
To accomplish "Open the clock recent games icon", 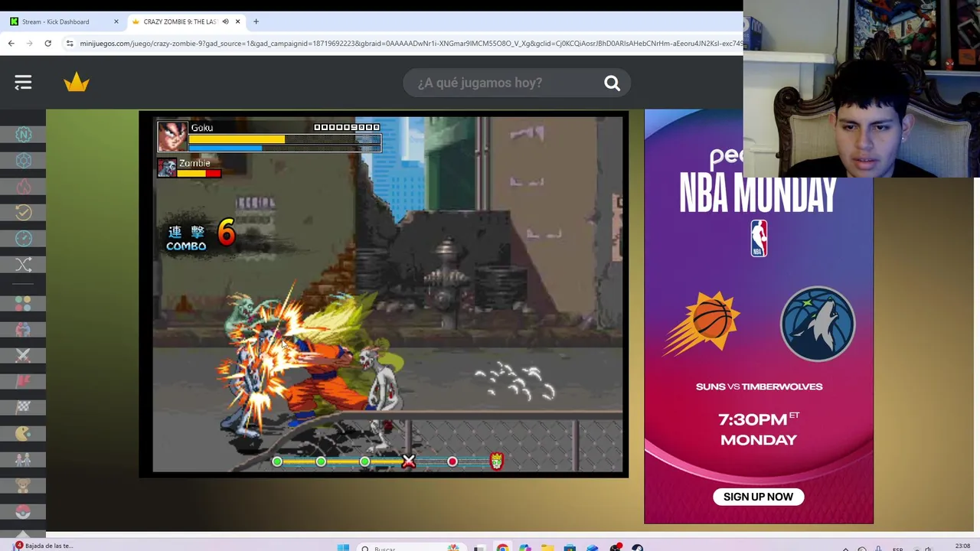I will [24, 239].
